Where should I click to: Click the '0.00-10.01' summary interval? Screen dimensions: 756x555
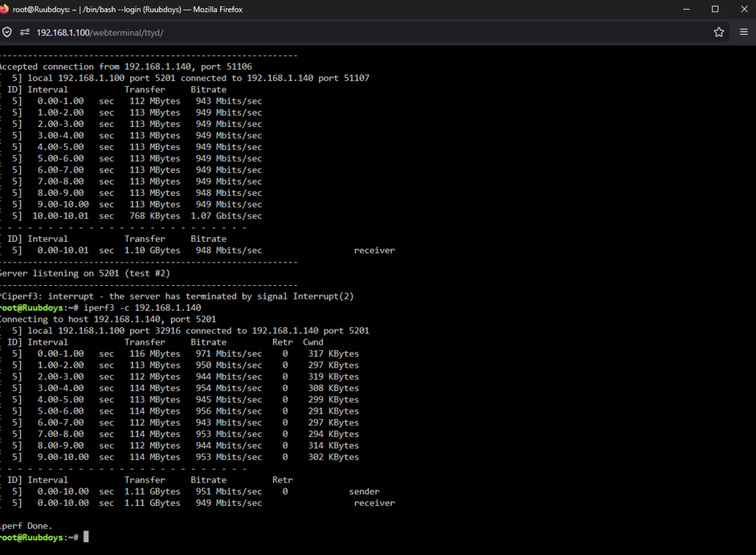click(64, 250)
